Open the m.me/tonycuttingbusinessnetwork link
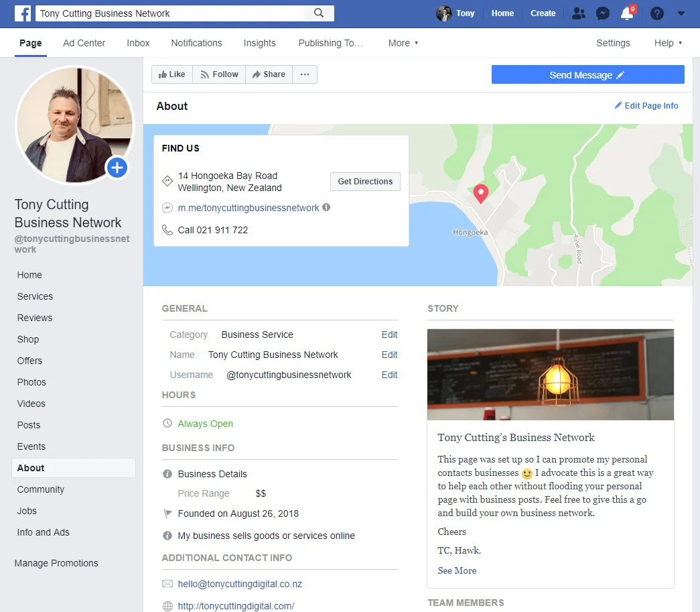 click(x=249, y=208)
